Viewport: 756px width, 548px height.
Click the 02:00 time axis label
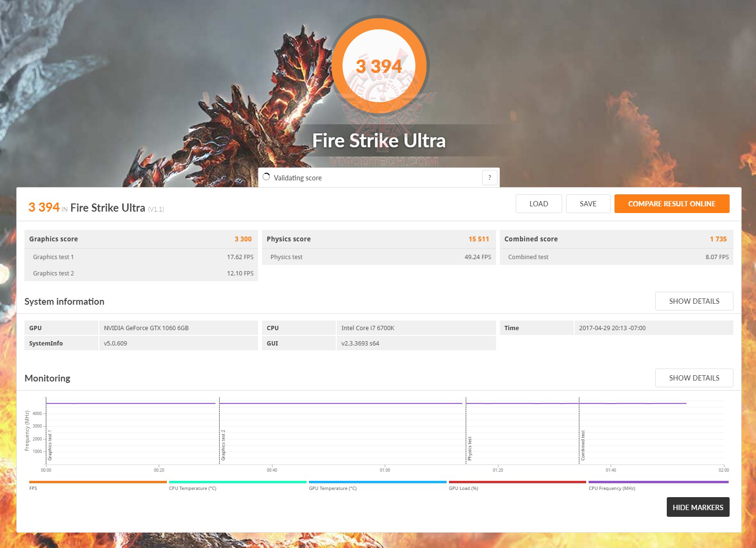click(x=723, y=470)
